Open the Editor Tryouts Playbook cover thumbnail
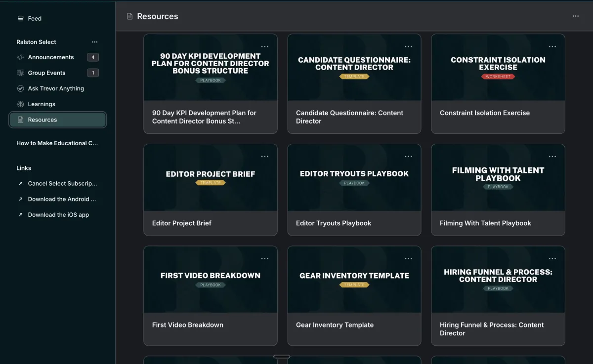593x364 pixels. coord(354,178)
